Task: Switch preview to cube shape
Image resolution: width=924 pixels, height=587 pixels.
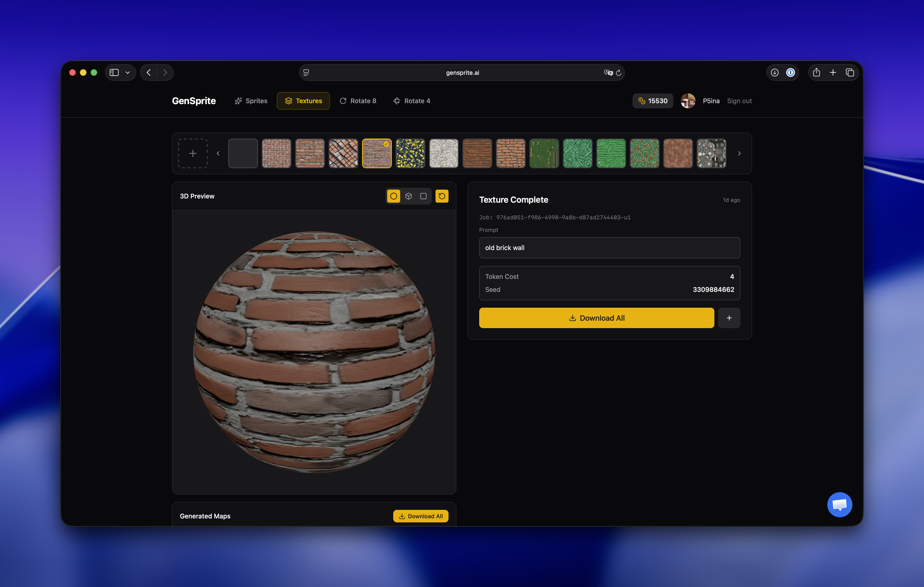Action: click(x=408, y=196)
